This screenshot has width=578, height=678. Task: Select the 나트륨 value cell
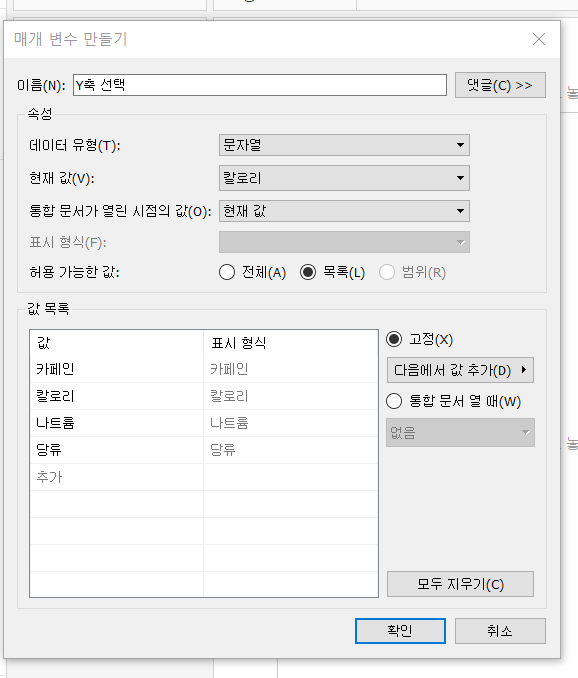tap(117, 423)
